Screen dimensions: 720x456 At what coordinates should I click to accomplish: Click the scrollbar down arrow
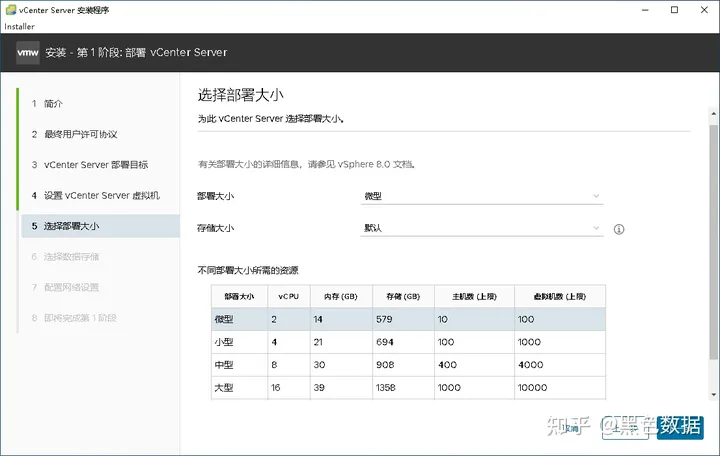pyautogui.click(x=713, y=394)
